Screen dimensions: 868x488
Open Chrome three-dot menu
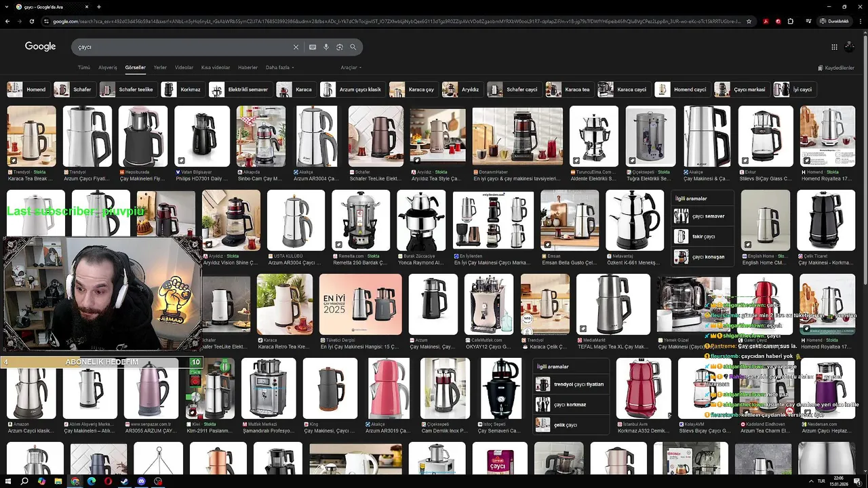[x=859, y=21]
